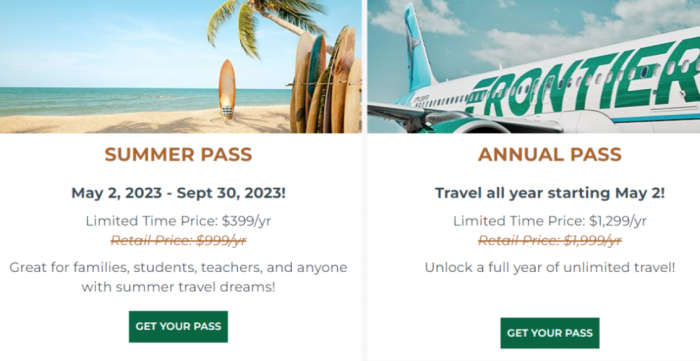
Task: Click the lone standing surfboard on beach
Action: 227,89
